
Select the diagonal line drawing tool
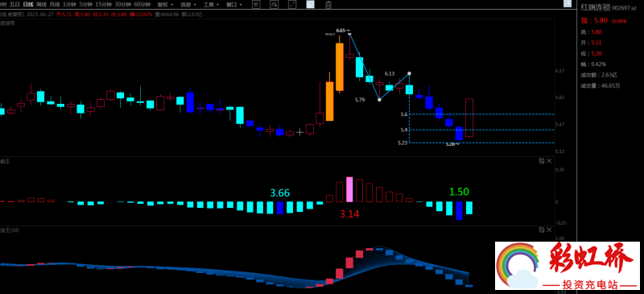tap(292, 5)
